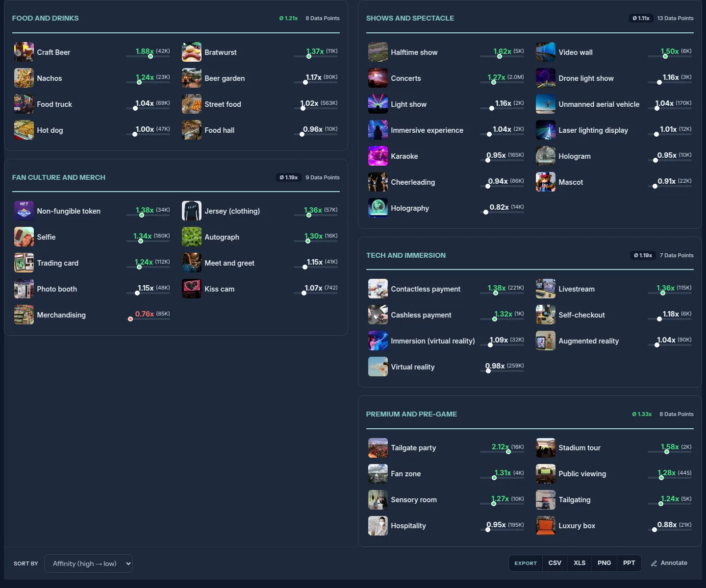Viewport: 706px width, 588px height.
Task: Click the Shows and Spectacle heading
Action: pyautogui.click(x=410, y=18)
